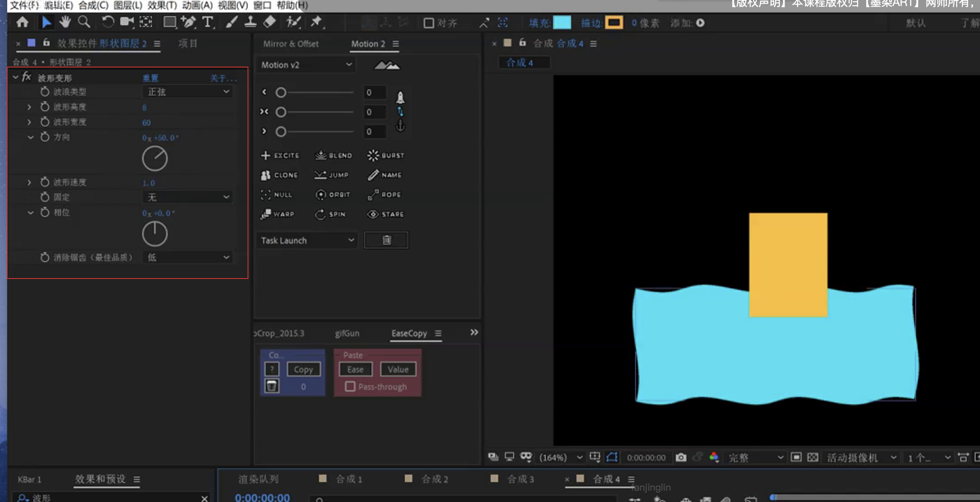This screenshot has width=980, height=502.
Task: Click the NAME tool in Motion 2
Action: click(385, 175)
